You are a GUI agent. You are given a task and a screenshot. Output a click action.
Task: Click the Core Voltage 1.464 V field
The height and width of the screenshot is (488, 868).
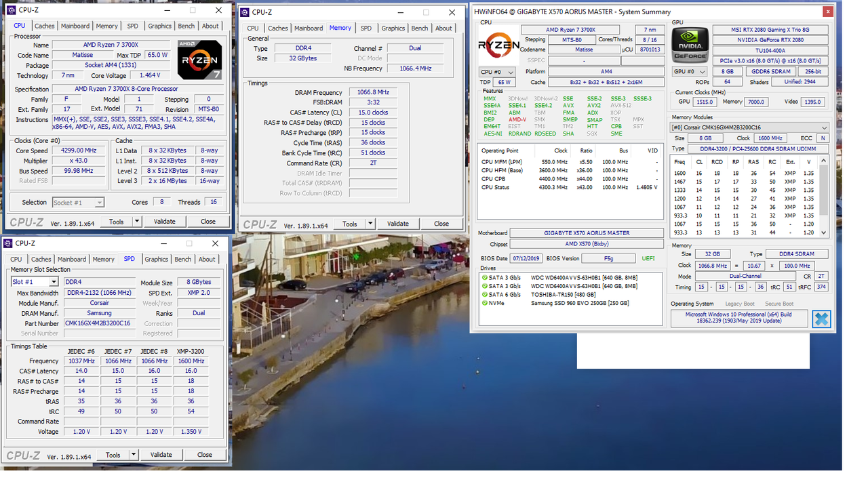tap(149, 75)
